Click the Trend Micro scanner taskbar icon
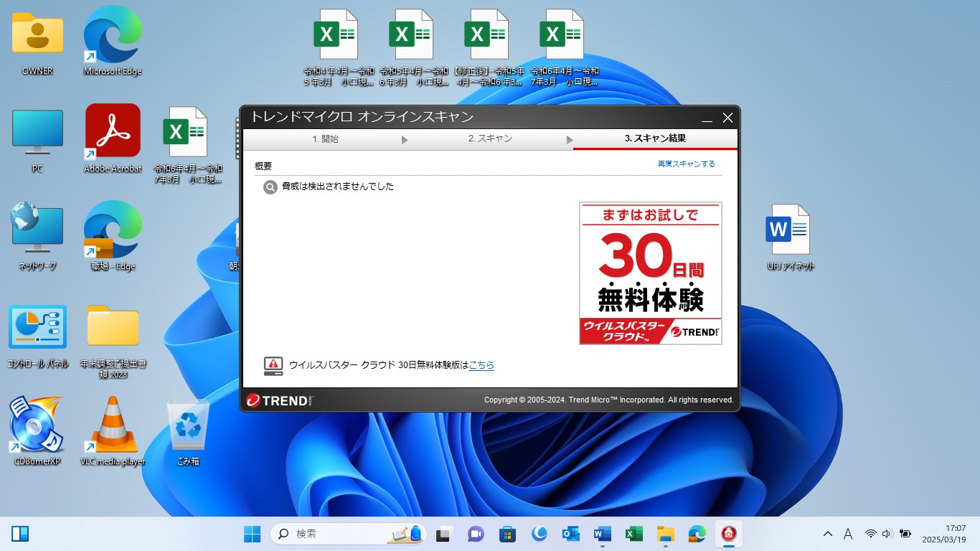 coord(730,534)
